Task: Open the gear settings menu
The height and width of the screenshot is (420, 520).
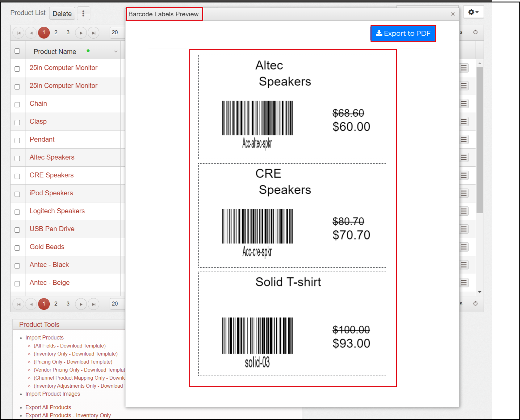Action: click(x=473, y=12)
